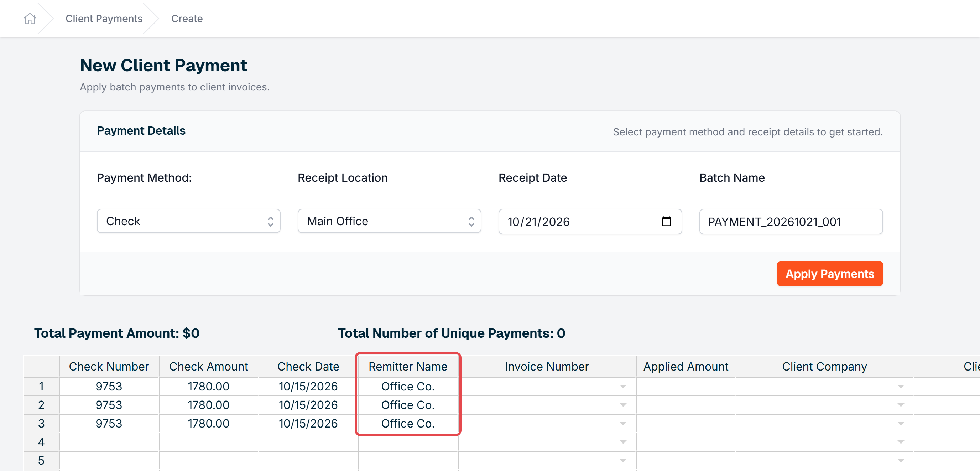Expand Invoice Number dropdown in row 2
Image resolution: width=980 pixels, height=471 pixels.
(x=623, y=405)
